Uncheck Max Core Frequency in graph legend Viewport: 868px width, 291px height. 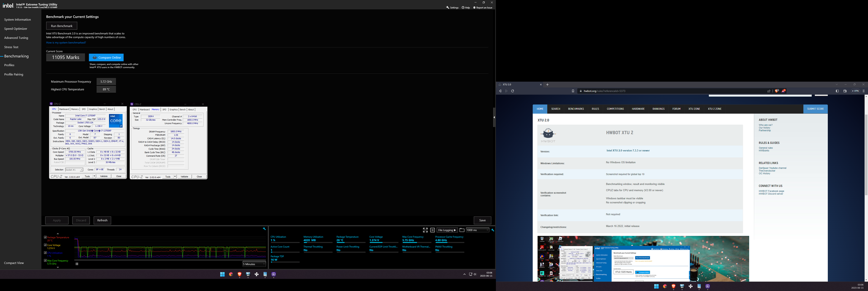click(45, 260)
